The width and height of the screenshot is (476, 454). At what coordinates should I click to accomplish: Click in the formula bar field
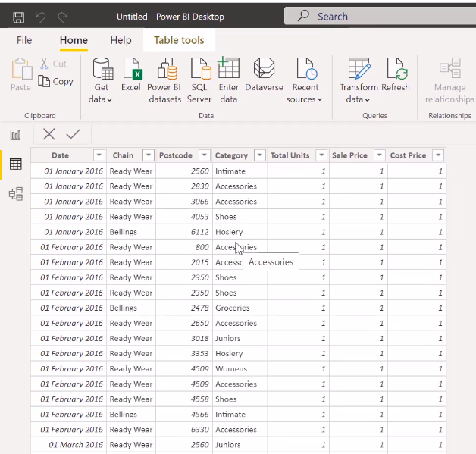[x=283, y=134]
